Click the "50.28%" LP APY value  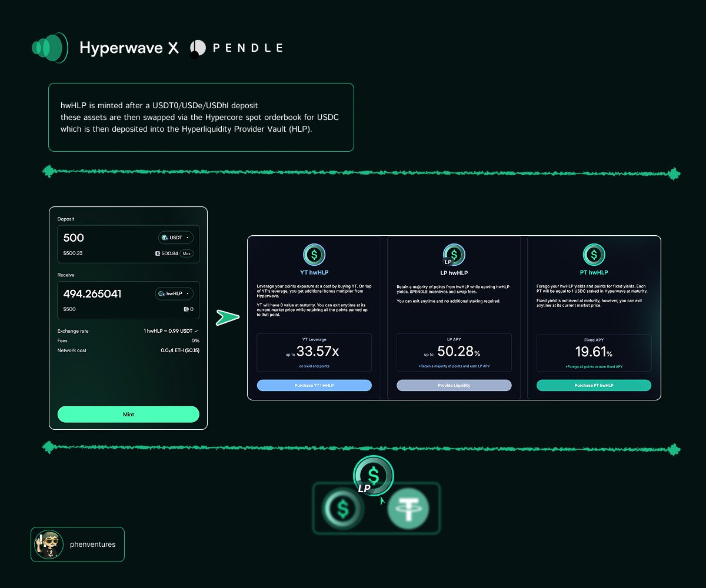(x=459, y=352)
